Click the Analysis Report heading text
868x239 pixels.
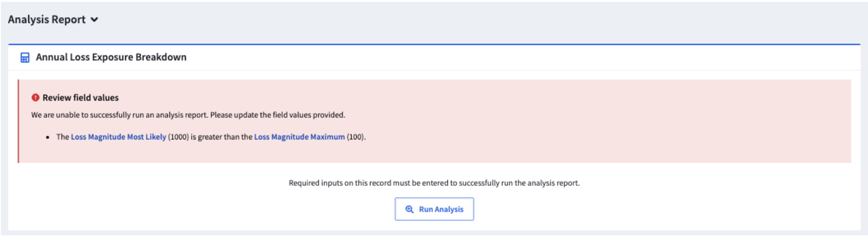[47, 19]
